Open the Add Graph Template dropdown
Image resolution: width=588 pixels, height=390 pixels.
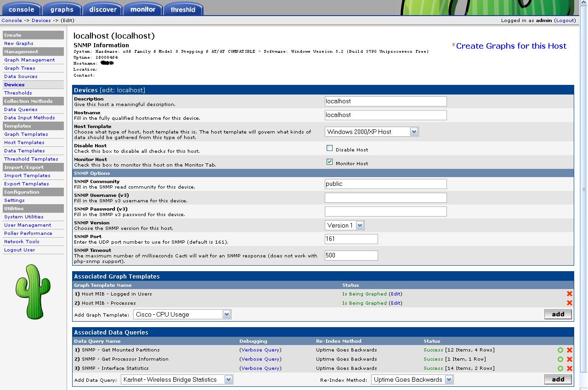(182, 314)
